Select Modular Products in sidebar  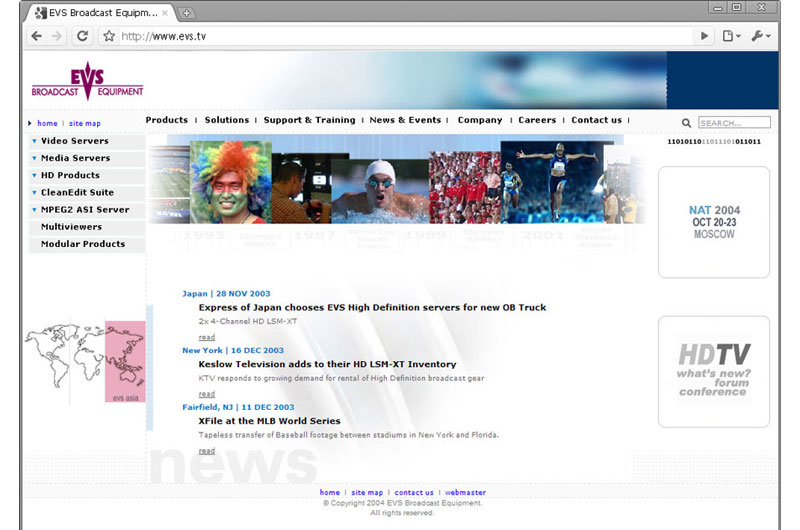[83, 244]
